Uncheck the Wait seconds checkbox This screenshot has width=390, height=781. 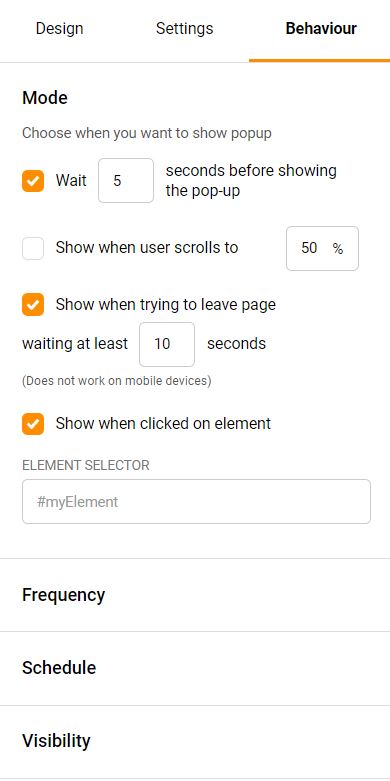(33, 181)
